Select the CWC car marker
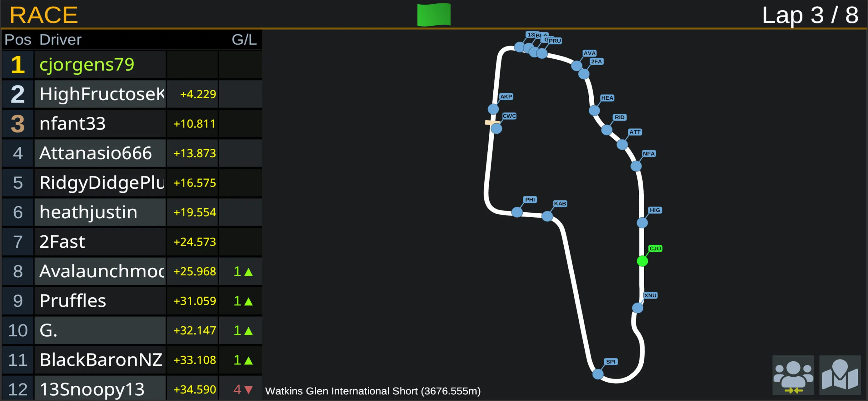 [496, 129]
